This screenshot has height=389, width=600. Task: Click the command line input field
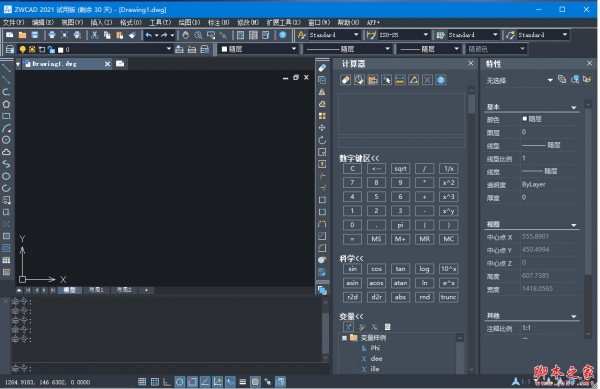point(170,368)
